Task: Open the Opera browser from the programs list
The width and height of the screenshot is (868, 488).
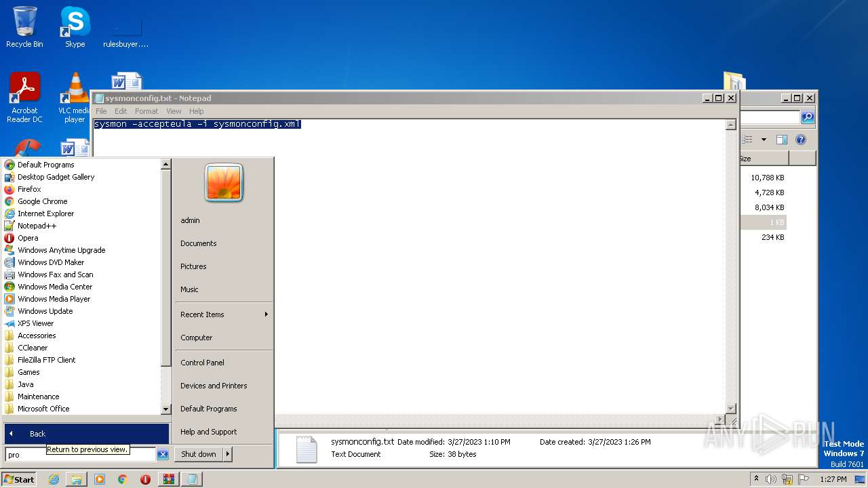Action: (x=81, y=238)
